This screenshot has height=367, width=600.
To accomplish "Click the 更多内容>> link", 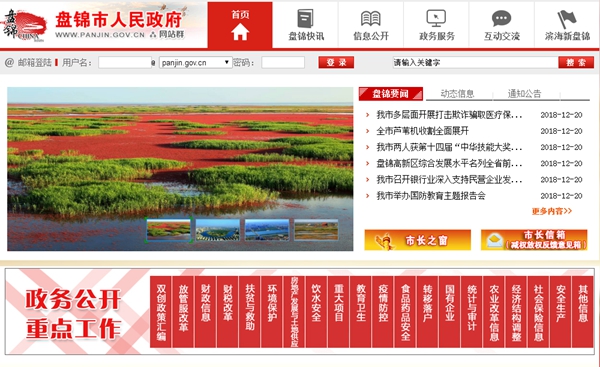I will [551, 211].
